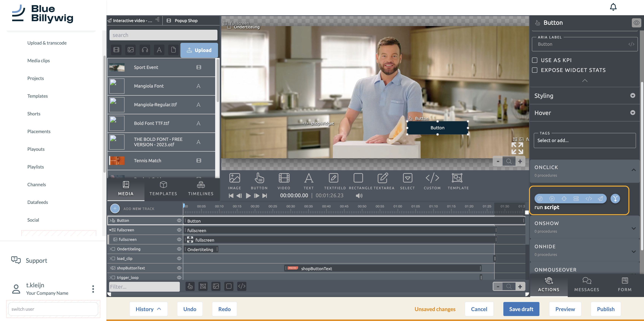Click the media search field
This screenshot has height=321, width=644.
coord(163,35)
